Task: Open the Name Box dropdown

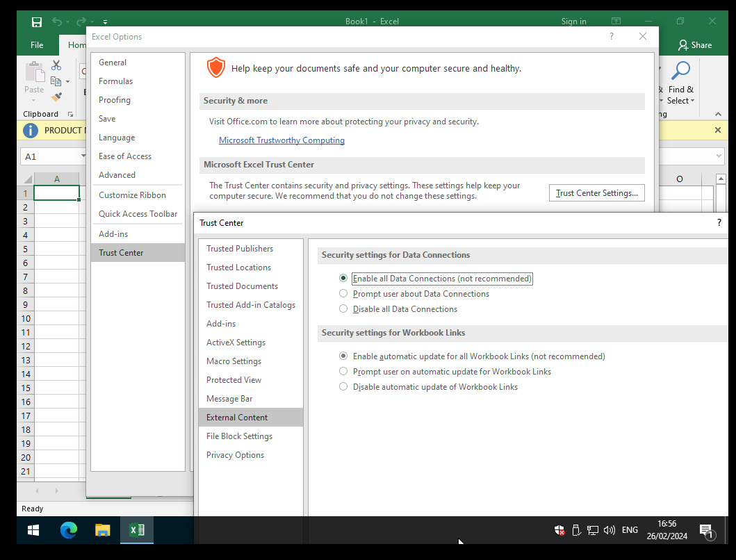Action: 82,156
